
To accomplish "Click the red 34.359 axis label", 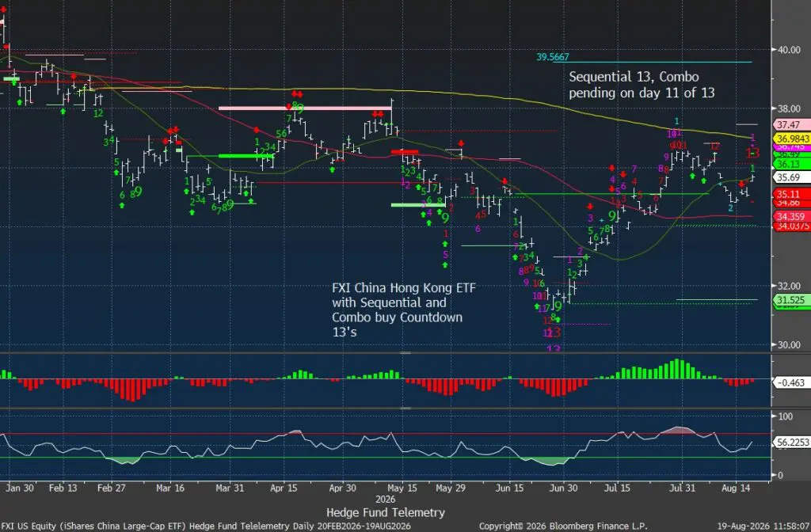I will coord(790,217).
